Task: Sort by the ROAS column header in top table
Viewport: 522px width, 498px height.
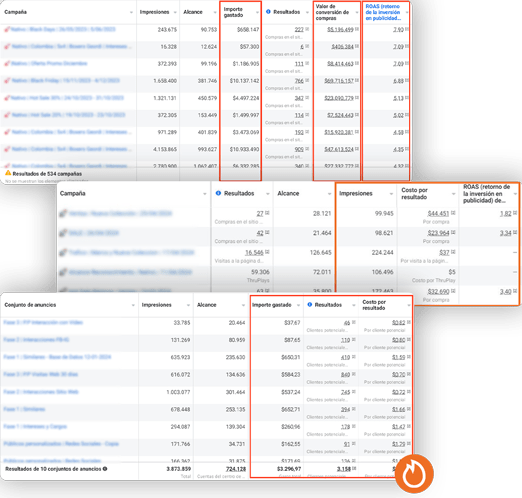Action: [x=383, y=12]
